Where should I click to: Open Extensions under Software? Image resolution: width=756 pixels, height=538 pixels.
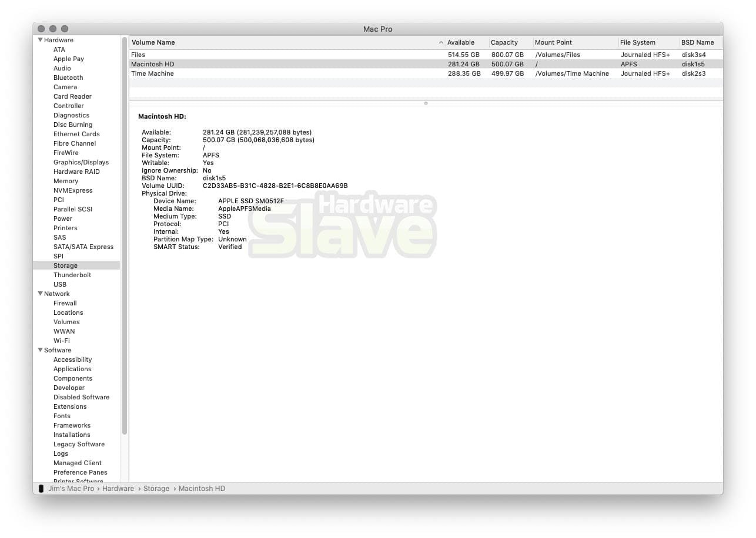pos(70,406)
